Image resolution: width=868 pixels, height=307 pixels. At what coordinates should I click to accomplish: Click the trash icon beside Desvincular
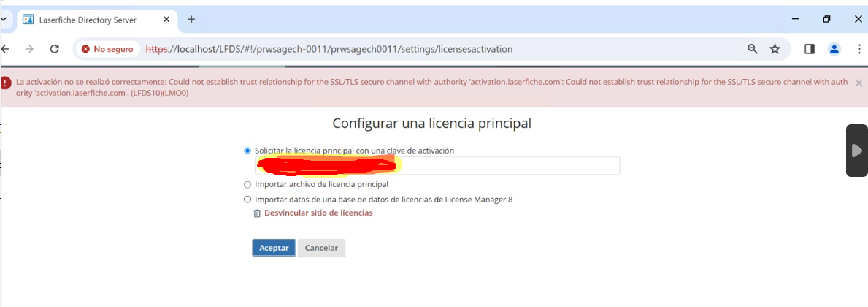pyautogui.click(x=257, y=213)
